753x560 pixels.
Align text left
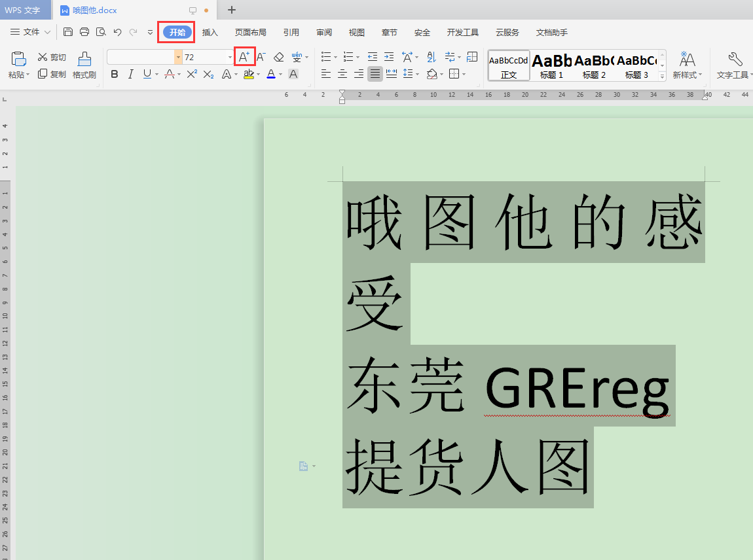click(325, 74)
